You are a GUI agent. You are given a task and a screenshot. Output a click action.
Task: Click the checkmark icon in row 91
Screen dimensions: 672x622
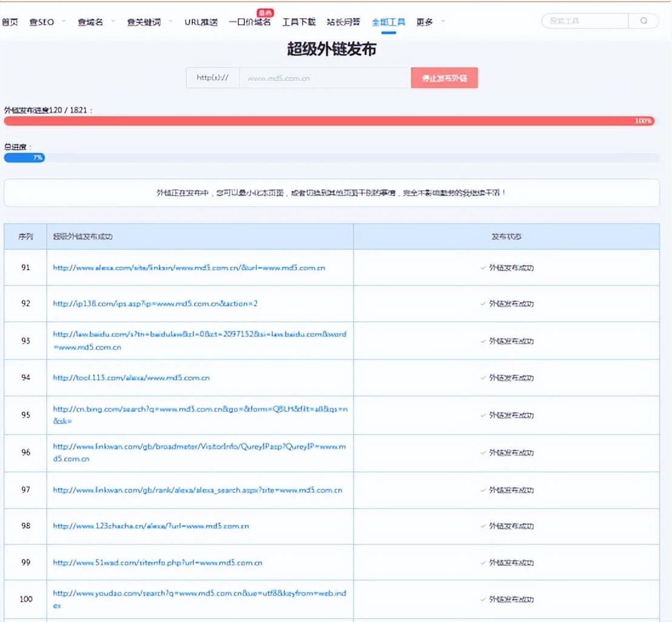[483, 267]
